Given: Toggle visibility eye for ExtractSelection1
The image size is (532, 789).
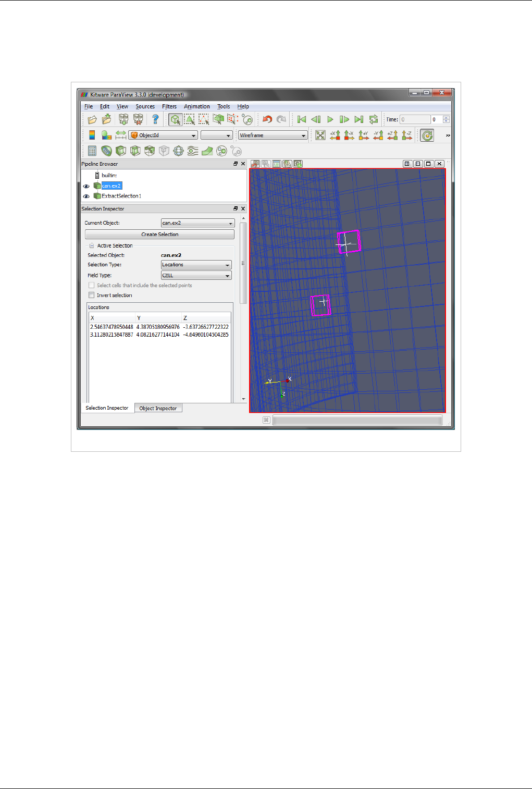Looking at the screenshot, I should [x=86, y=196].
